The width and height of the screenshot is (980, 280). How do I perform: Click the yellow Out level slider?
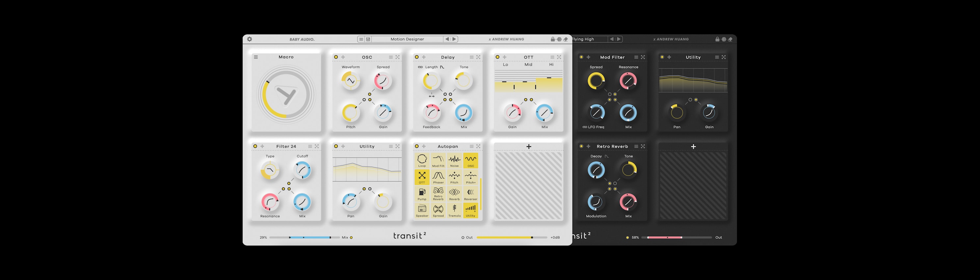512,238
